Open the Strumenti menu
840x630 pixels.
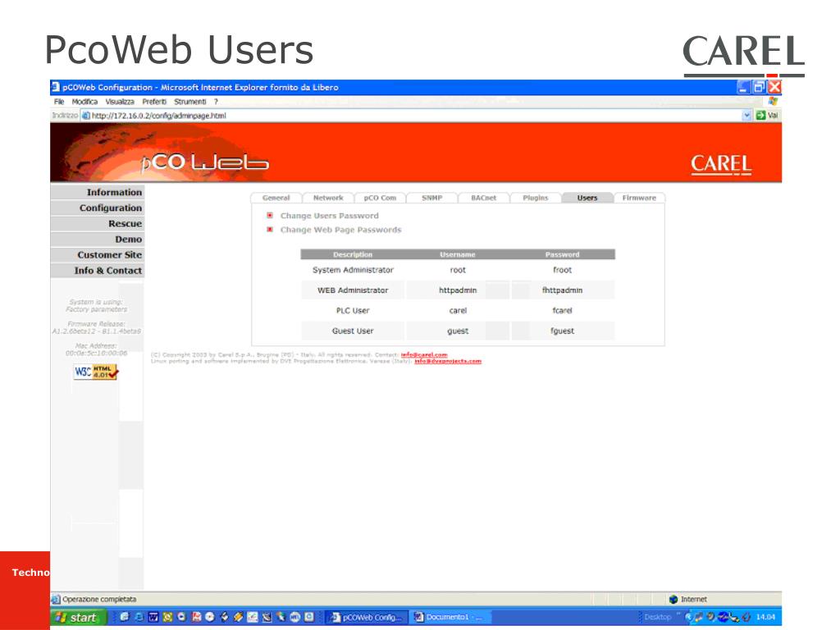click(189, 102)
